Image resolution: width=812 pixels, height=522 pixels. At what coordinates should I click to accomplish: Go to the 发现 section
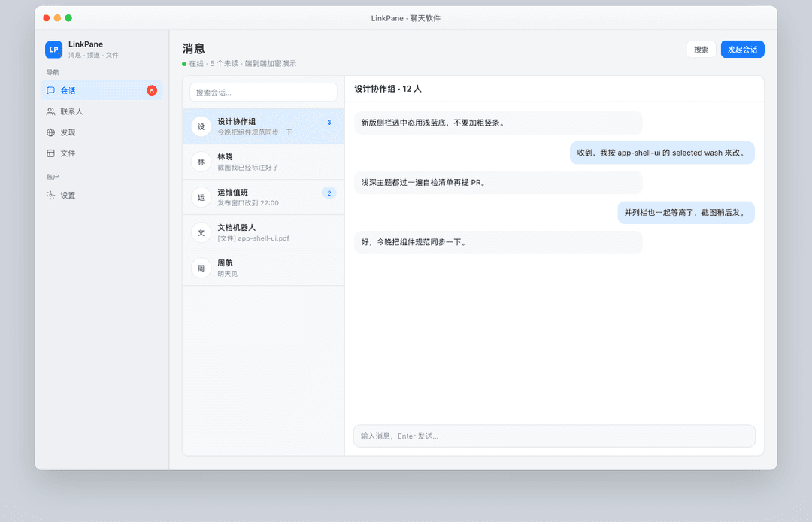pos(101,132)
